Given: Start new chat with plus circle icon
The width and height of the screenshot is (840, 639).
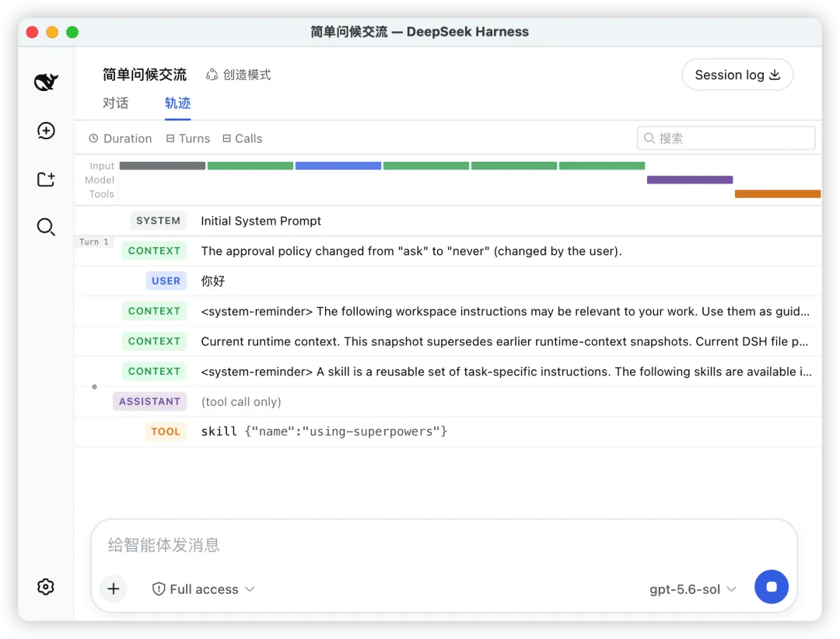Looking at the screenshot, I should point(46,131).
